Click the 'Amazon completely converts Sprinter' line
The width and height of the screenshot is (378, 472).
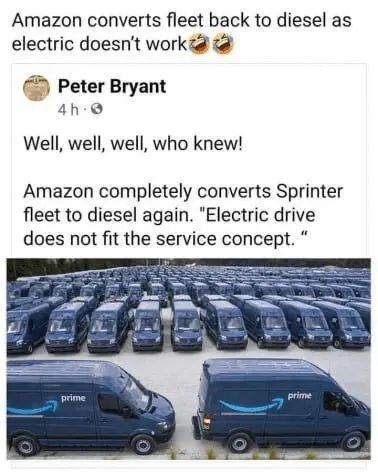183,191
